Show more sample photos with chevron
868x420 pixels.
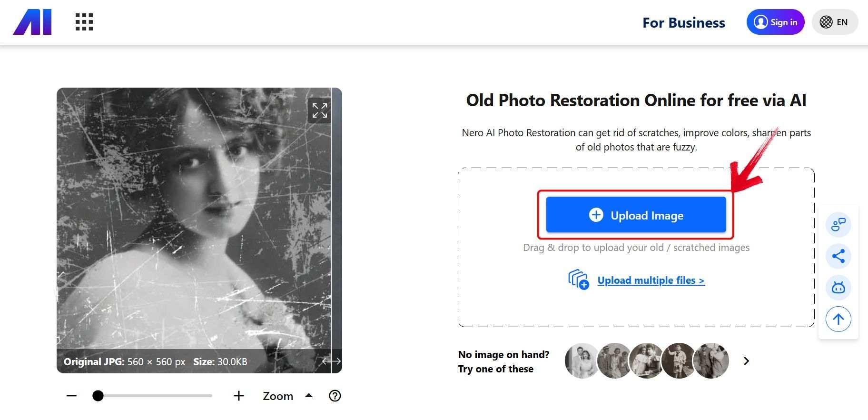pos(746,361)
